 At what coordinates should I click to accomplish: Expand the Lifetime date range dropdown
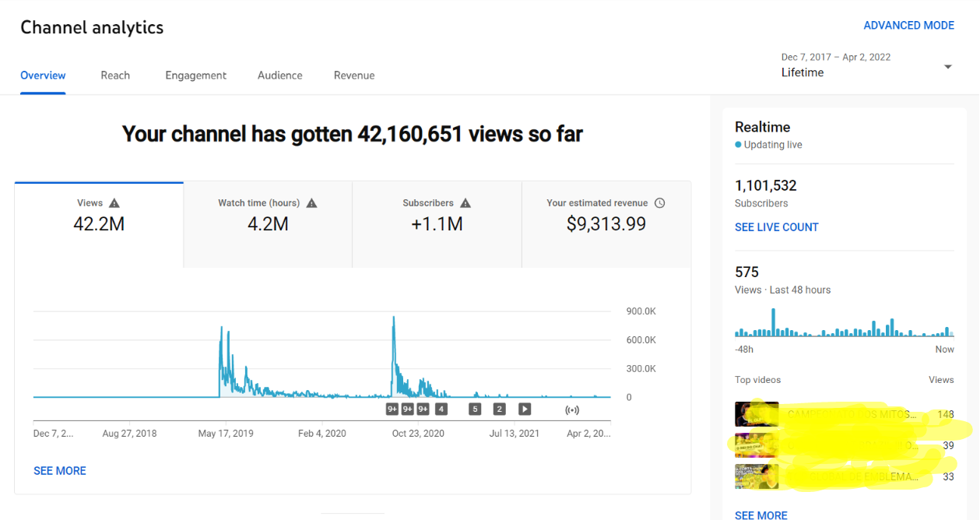point(947,67)
